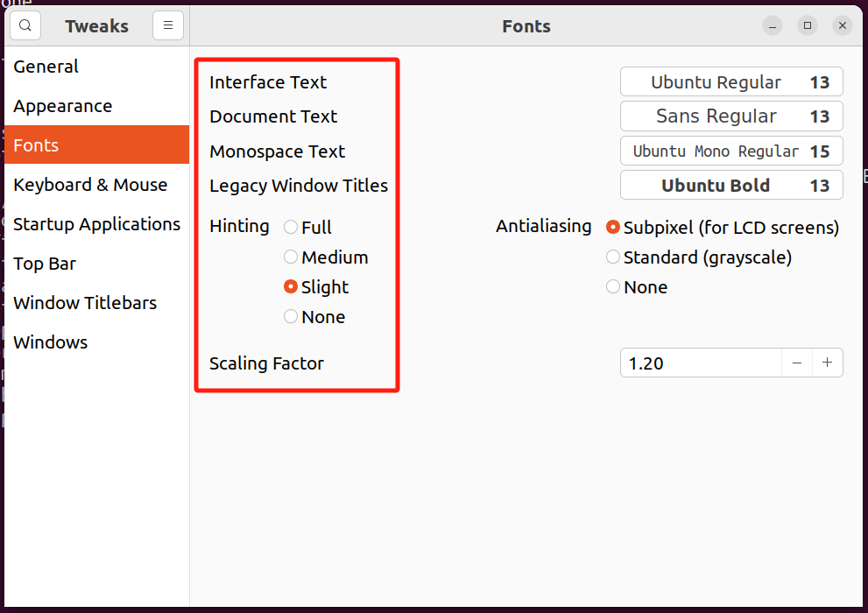Go to Startup Applications section
The width and height of the screenshot is (868, 613).
click(96, 224)
